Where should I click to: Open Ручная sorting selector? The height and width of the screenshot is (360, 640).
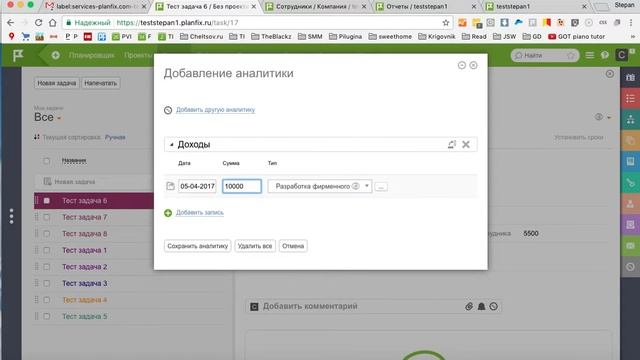(115, 138)
